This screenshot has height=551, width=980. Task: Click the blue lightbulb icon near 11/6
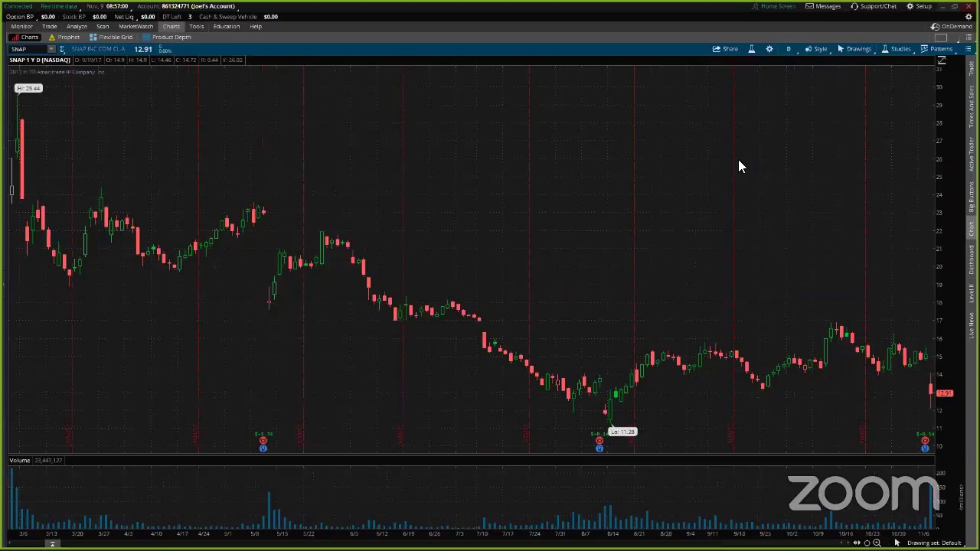click(x=925, y=448)
